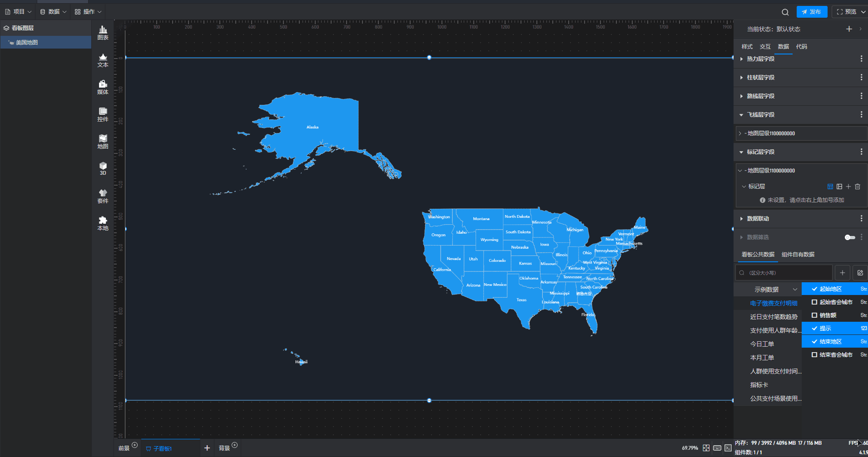Toggle the 数据筛选 switch
The image size is (868, 457).
point(850,237)
